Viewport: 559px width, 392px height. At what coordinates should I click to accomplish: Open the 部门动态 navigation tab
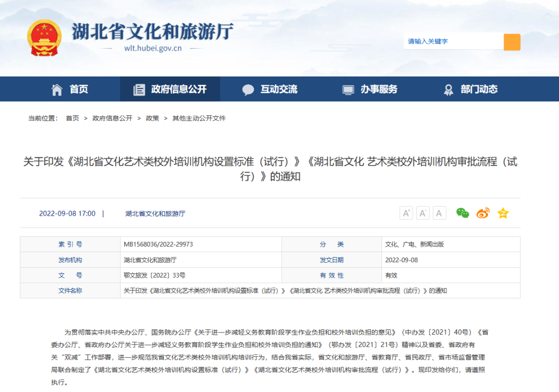click(470, 89)
